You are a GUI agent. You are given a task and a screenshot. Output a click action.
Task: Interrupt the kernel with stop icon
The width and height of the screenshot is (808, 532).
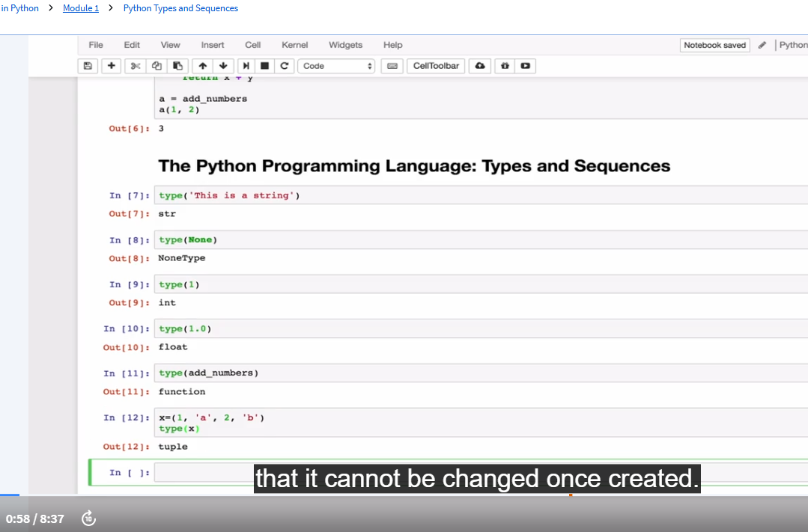265,66
